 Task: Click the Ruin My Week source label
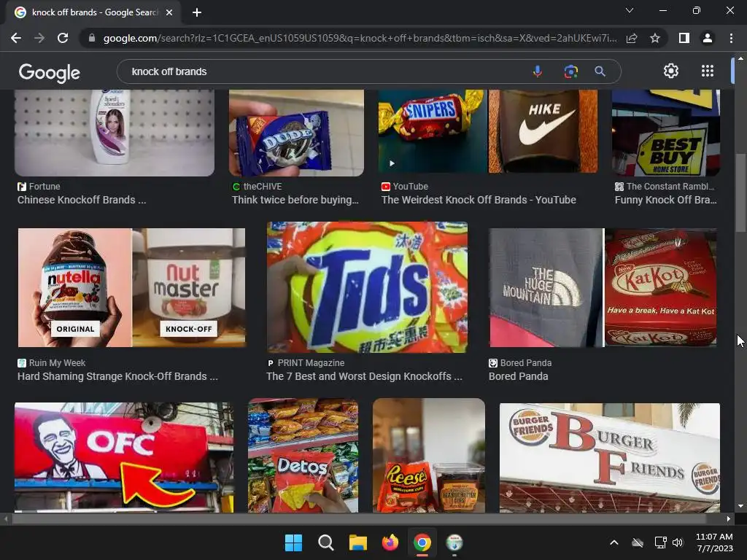pos(57,363)
